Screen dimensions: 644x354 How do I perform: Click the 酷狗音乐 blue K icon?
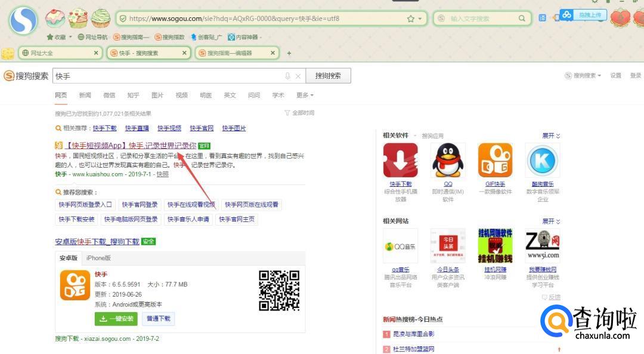pos(543,161)
